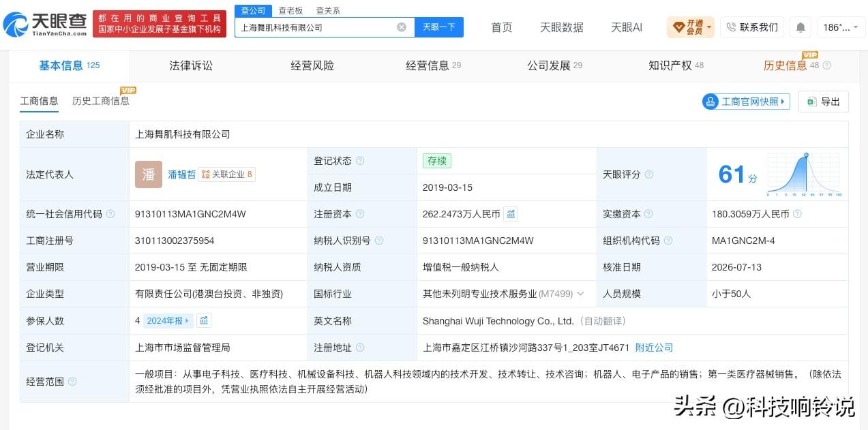Open the 工商官网快照 snapshot button
The image size is (868, 430).
746,102
